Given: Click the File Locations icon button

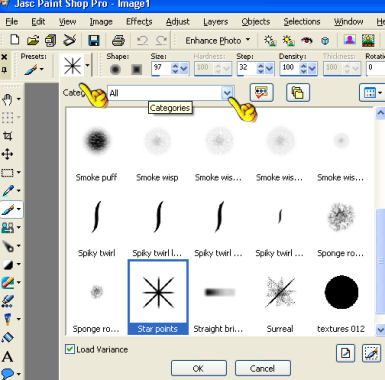Looking at the screenshot, I should tap(298, 92).
